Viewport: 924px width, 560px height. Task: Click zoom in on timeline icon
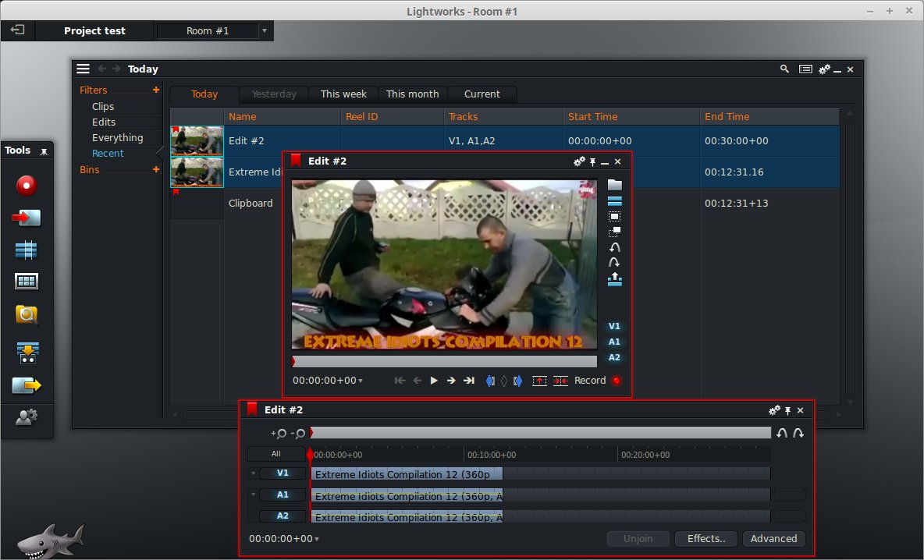(x=279, y=433)
